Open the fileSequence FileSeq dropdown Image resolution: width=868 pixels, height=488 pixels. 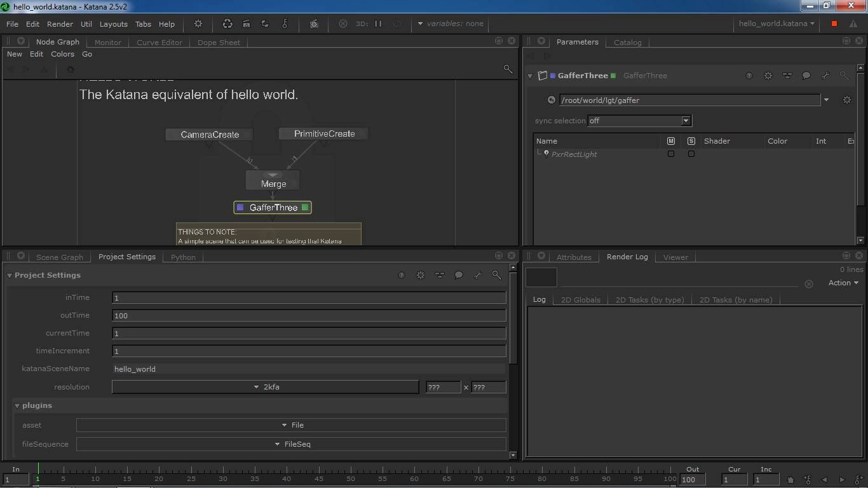coord(291,444)
